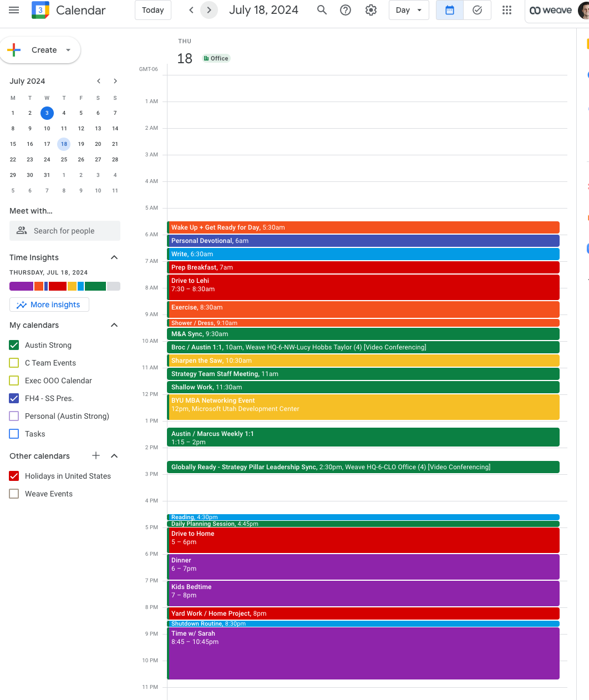The height and width of the screenshot is (700, 589).
Task: Click the Office working location chip
Action: 216,58
